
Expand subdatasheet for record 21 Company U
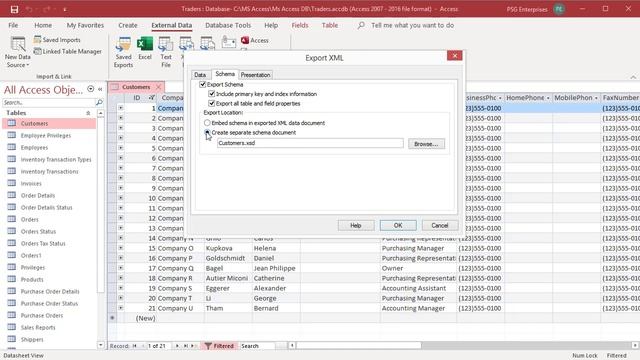(120, 308)
